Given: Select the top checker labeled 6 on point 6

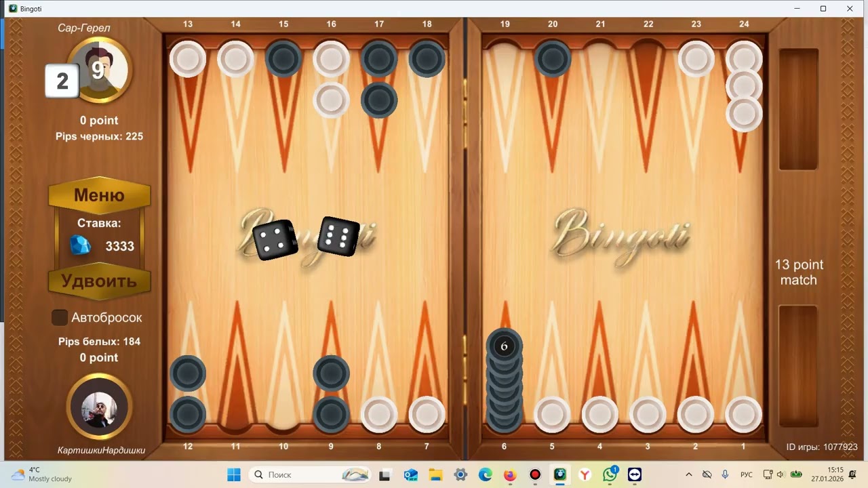Looking at the screenshot, I should 504,346.
